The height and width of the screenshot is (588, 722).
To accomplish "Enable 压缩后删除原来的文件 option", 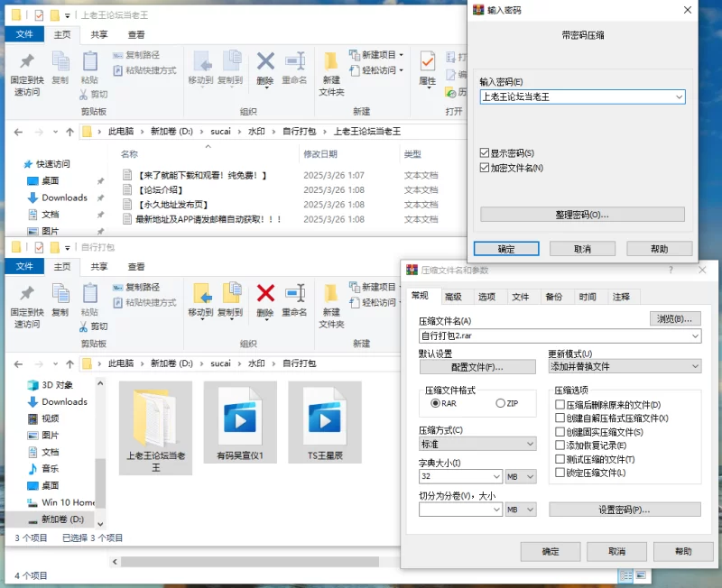I will [560, 406].
